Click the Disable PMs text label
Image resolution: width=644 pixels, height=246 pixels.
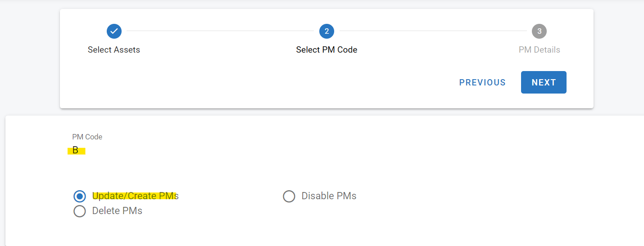click(x=329, y=196)
